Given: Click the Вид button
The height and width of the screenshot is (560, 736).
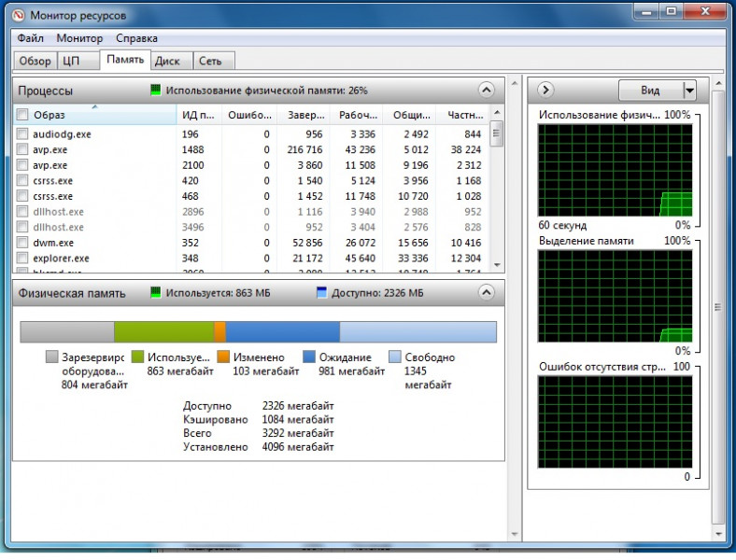Looking at the screenshot, I should (x=650, y=91).
